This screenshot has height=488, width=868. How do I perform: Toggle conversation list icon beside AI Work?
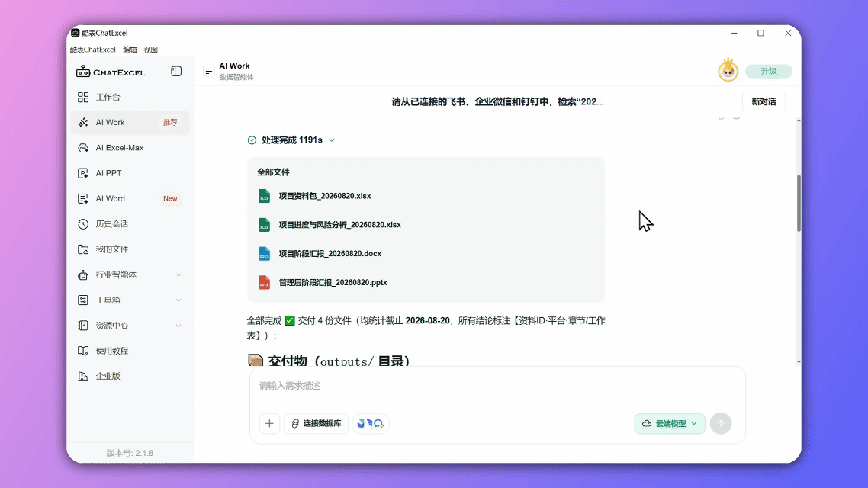point(209,72)
